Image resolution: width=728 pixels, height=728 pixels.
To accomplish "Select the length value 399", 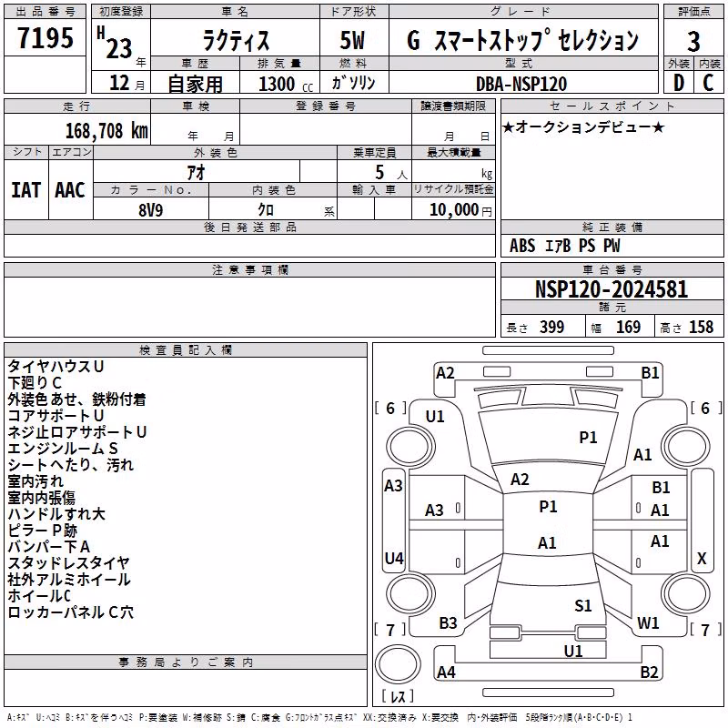I will [x=551, y=327].
